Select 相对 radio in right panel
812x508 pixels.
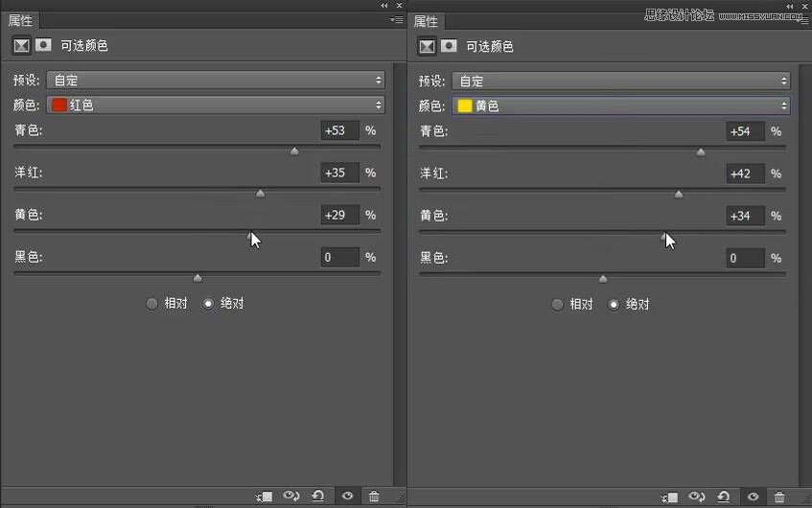[557, 305]
